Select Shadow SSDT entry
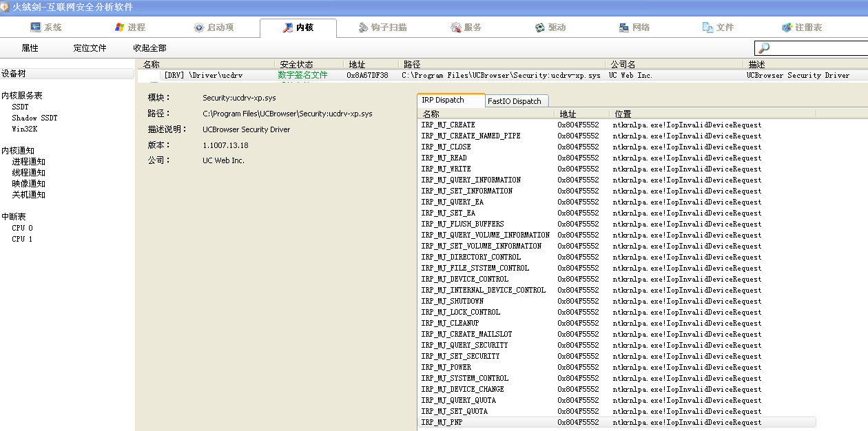Viewport: 868px width, 431px height. (x=34, y=118)
